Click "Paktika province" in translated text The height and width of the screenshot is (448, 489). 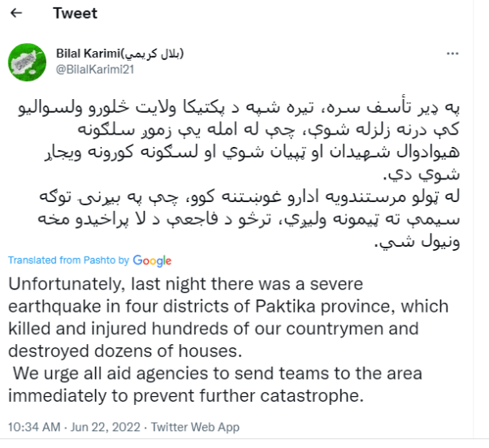point(325,306)
